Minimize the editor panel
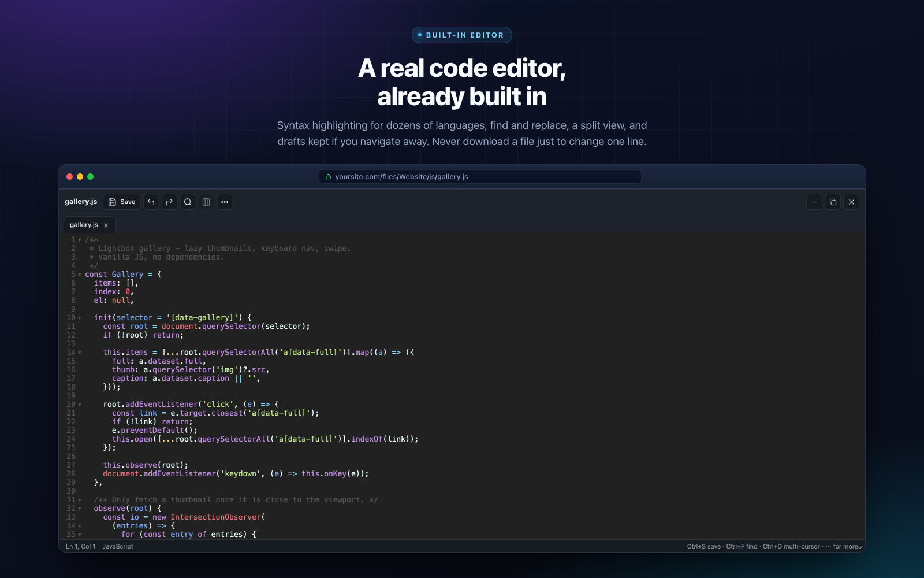This screenshot has width=924, height=578. click(814, 202)
